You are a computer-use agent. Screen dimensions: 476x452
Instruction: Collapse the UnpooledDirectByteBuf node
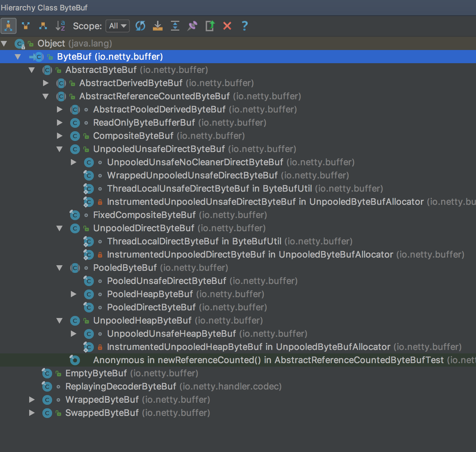point(59,228)
